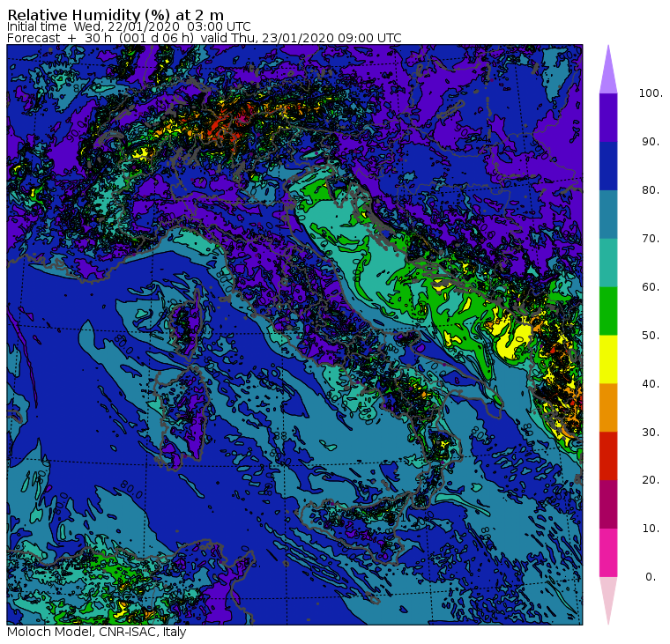Click the 'Initial time Wed, 22/01/2020 03:00 UTC' line
670x644 pixels.
(x=129, y=26)
